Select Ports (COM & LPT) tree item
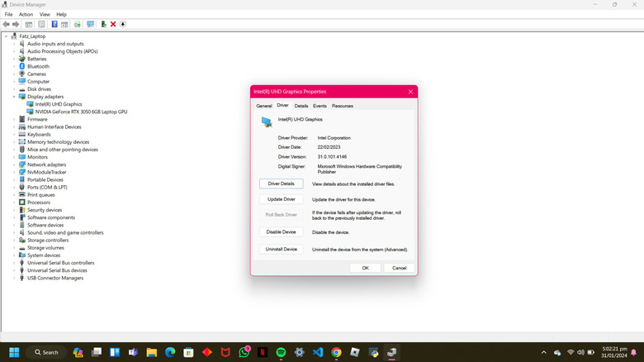 pos(47,187)
